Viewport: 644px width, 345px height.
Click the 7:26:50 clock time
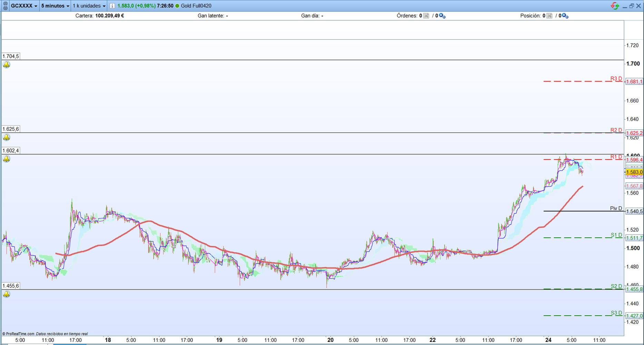pyautogui.click(x=165, y=6)
